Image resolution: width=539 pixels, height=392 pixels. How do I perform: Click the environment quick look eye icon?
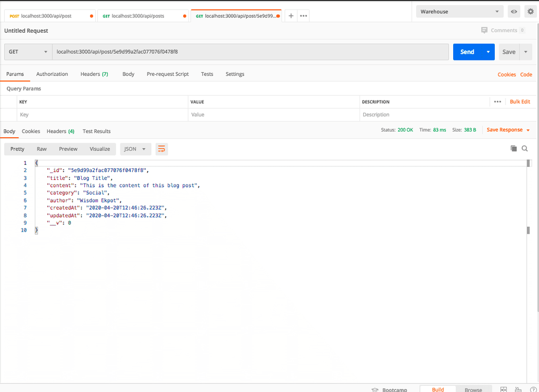point(513,12)
